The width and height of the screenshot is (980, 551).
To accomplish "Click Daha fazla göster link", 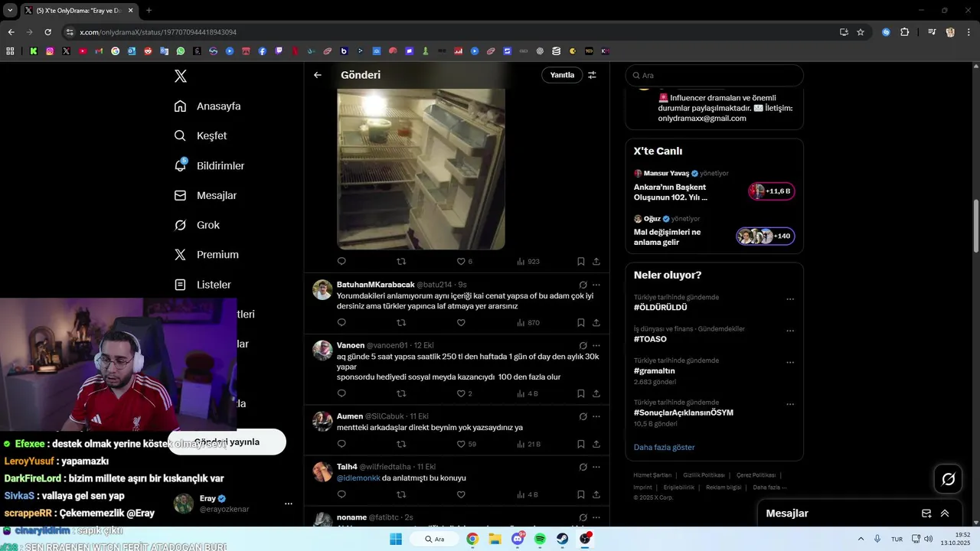I will 665,447.
